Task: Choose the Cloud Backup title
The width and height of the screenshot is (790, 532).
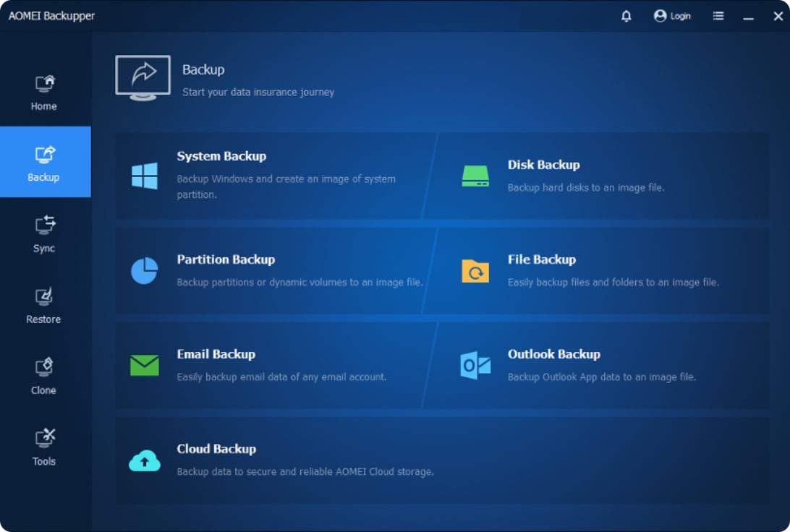Action: tap(216, 448)
